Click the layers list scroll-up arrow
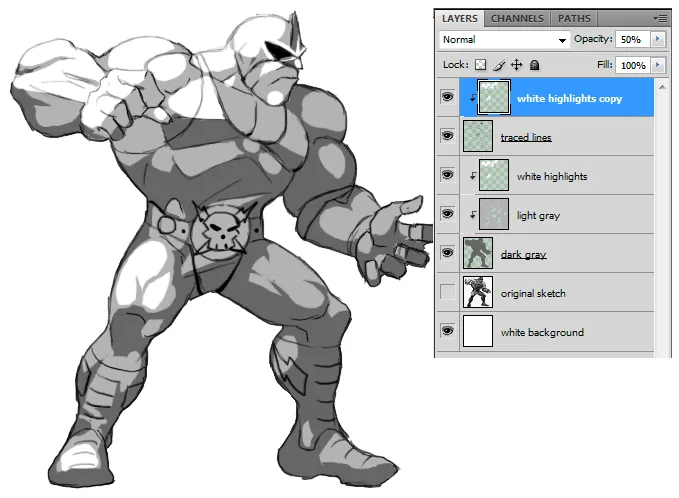The height and width of the screenshot is (498, 679). (x=662, y=87)
